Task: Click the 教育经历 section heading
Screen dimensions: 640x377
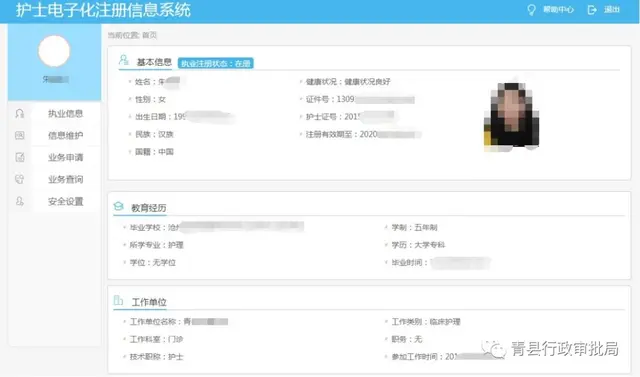Action: point(149,208)
